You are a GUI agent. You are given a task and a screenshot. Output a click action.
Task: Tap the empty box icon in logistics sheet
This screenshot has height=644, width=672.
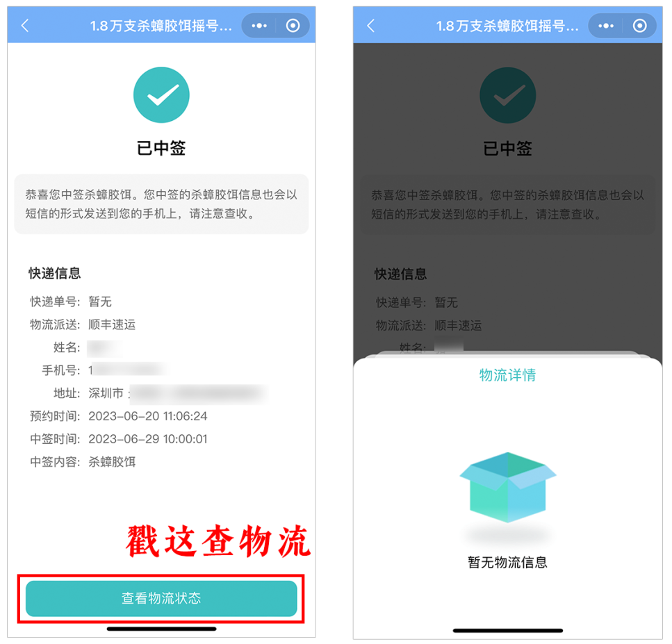pyautogui.click(x=508, y=487)
